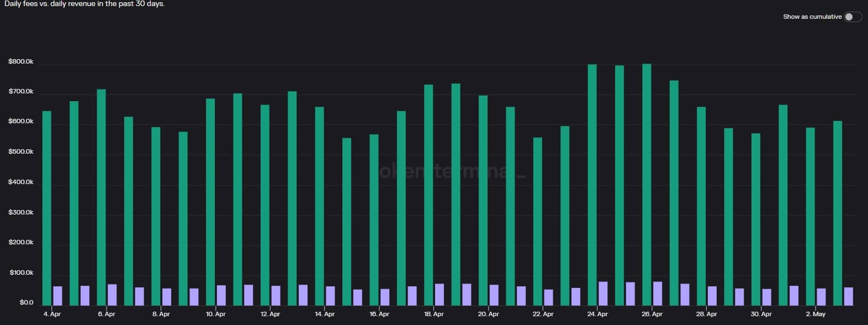The image size is (868, 325).
Task: Select the green fees bar for 10. Apr
Action: pyautogui.click(x=210, y=202)
